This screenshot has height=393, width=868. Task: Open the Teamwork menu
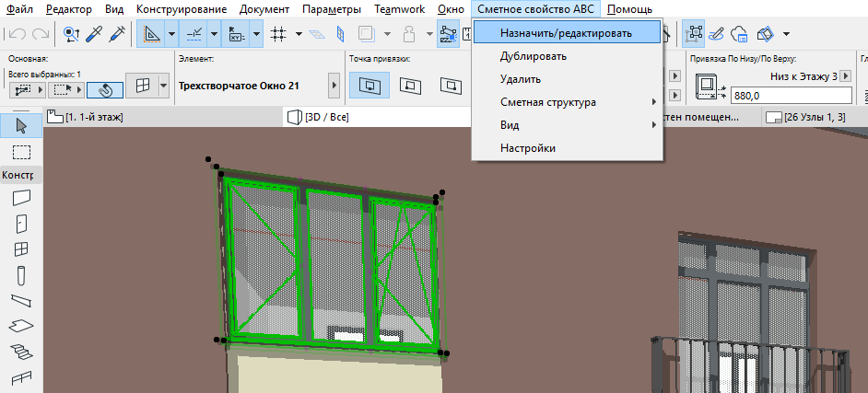(x=400, y=9)
